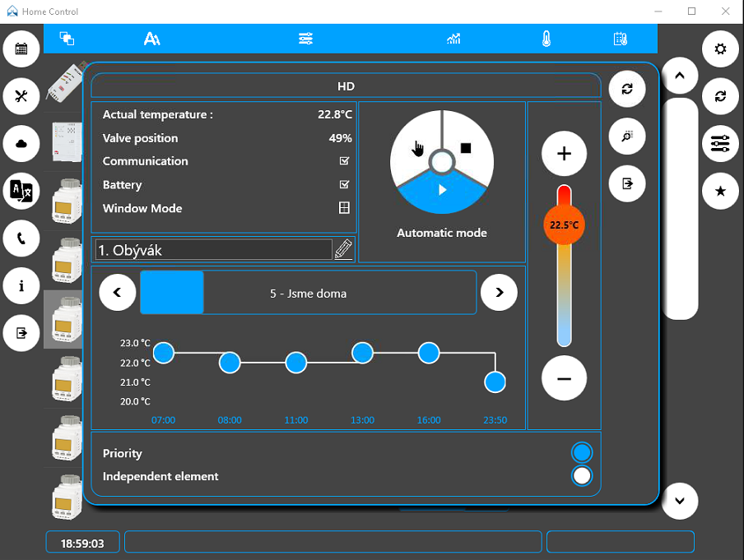This screenshot has width=744, height=560.
Task: Open the calendar icon in left sidebar
Action: [21, 49]
